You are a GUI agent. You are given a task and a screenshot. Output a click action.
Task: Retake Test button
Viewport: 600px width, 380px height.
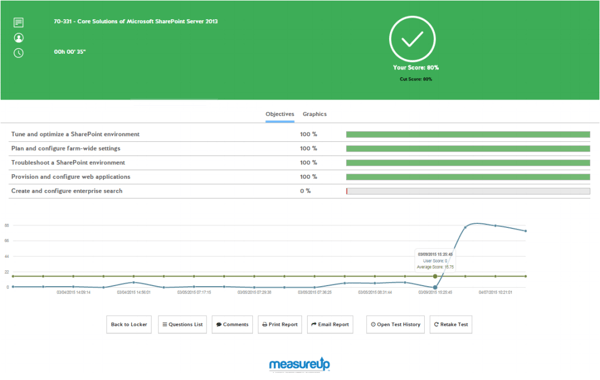point(451,325)
